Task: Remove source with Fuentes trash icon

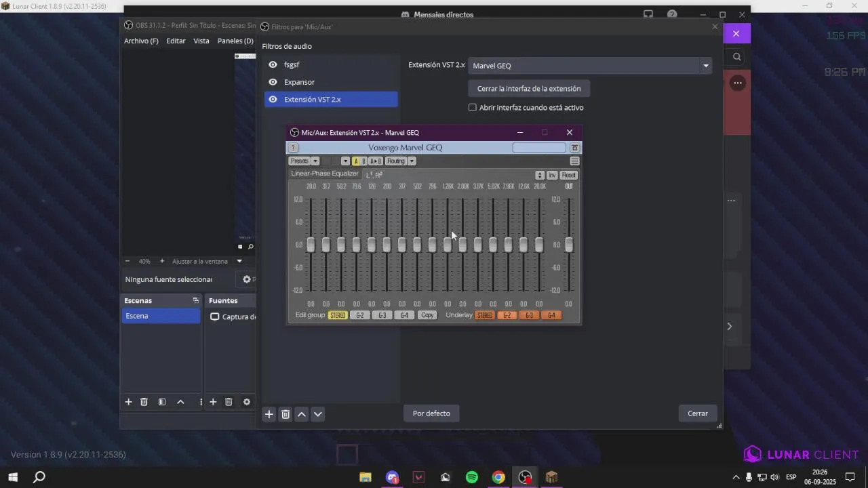Action: pyautogui.click(x=229, y=402)
